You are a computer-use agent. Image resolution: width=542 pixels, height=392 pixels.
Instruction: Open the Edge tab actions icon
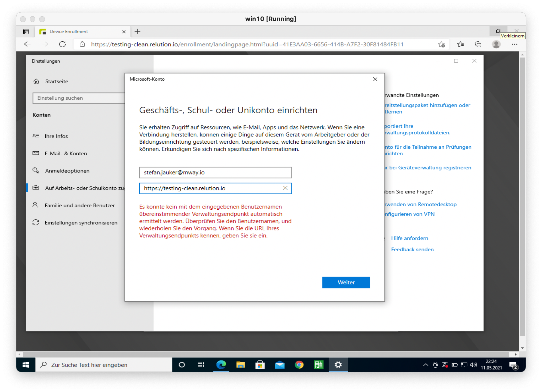point(26,31)
